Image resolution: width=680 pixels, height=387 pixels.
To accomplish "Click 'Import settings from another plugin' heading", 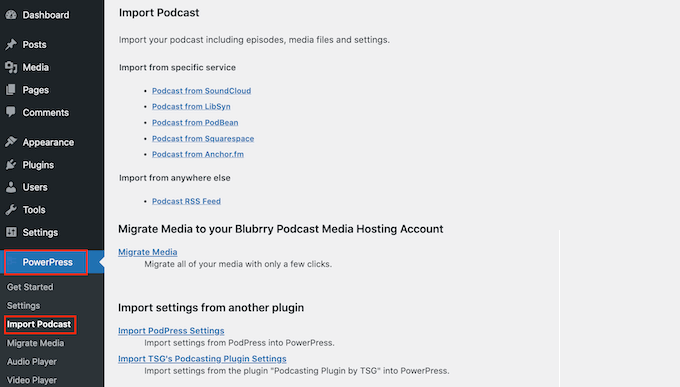I will tap(211, 308).
